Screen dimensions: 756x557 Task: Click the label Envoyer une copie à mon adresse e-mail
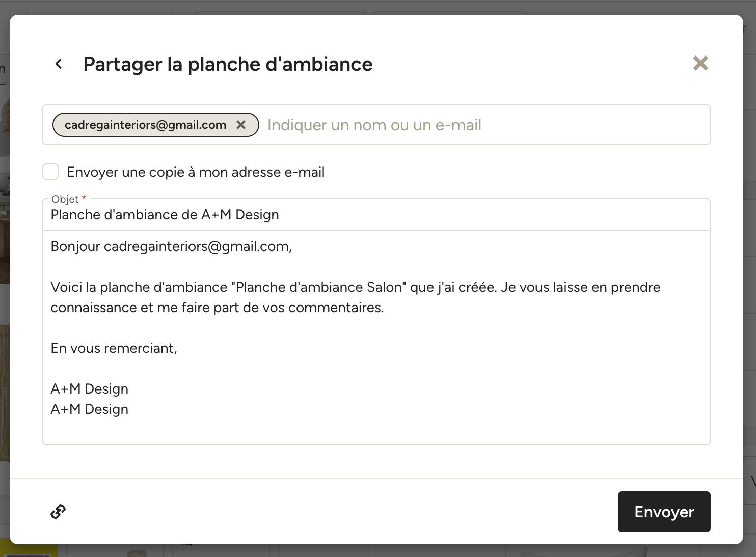coord(196,172)
